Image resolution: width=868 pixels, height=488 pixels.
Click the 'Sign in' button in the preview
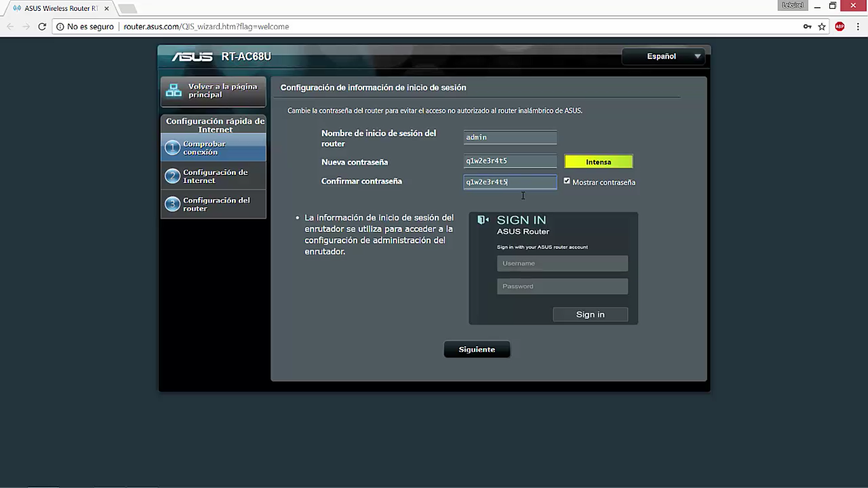[590, 315]
